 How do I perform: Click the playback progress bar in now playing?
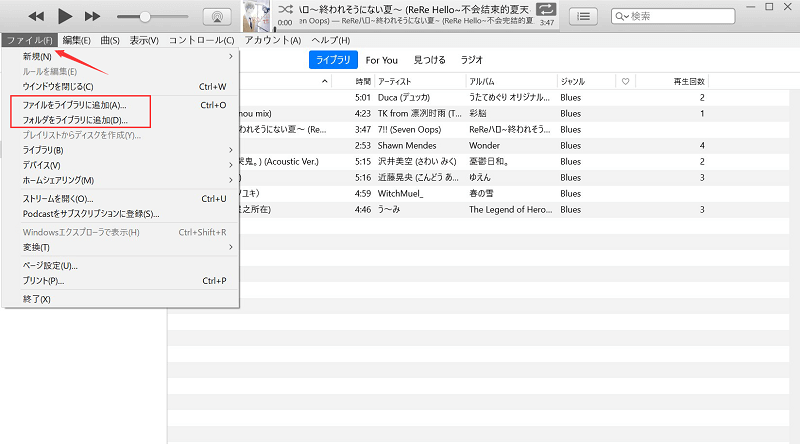[417, 29]
